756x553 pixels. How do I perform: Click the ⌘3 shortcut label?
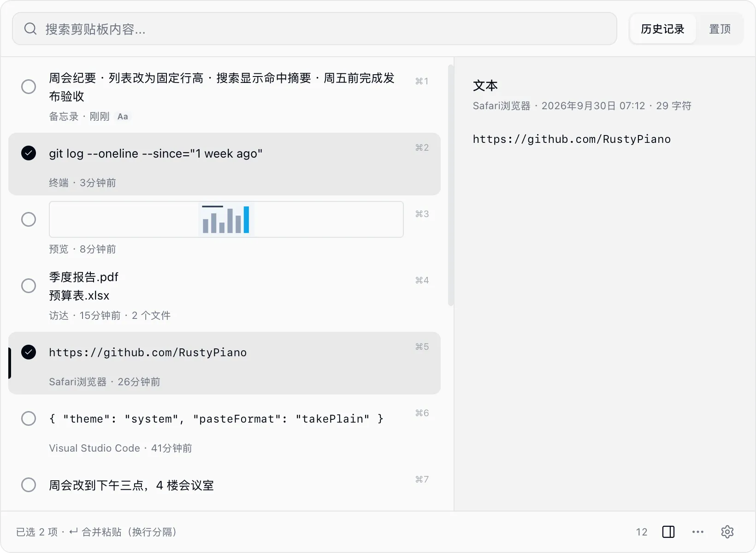click(x=422, y=214)
